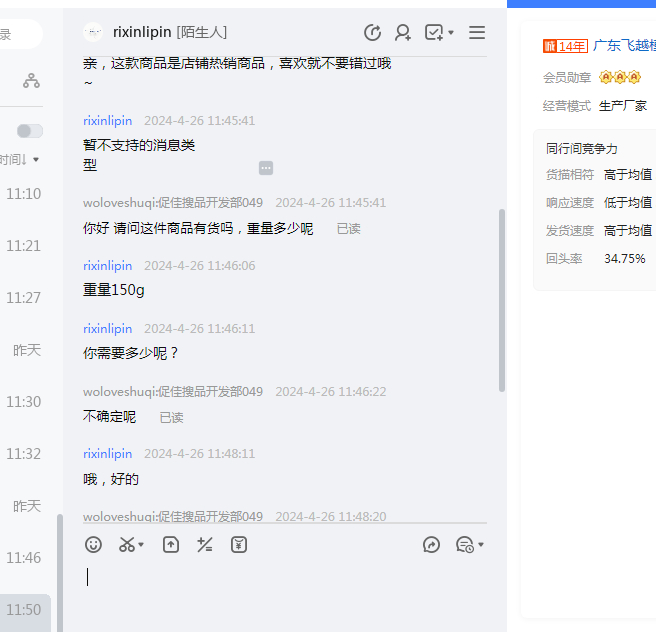Select the 11:30 conversation
The width and height of the screenshot is (656, 632).
(x=24, y=402)
